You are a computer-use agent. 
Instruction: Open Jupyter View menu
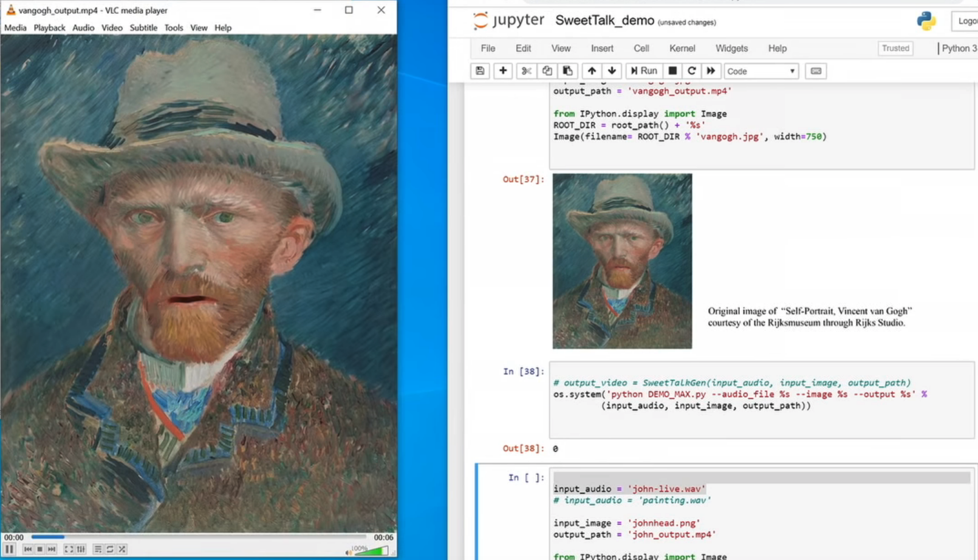(561, 49)
